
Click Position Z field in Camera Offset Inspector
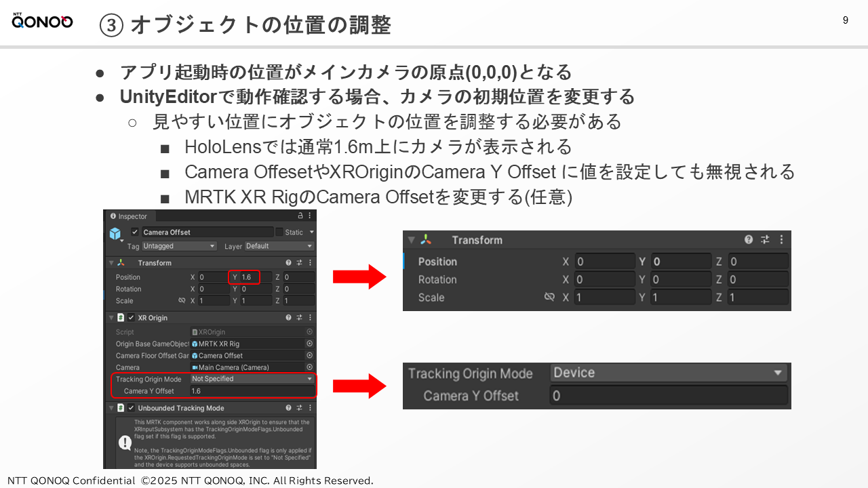coord(298,277)
